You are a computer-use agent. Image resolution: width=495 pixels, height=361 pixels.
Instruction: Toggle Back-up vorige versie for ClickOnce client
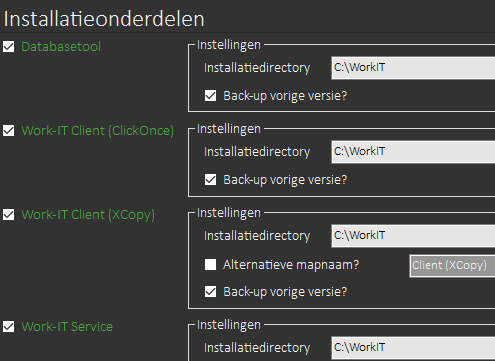tap(210, 180)
